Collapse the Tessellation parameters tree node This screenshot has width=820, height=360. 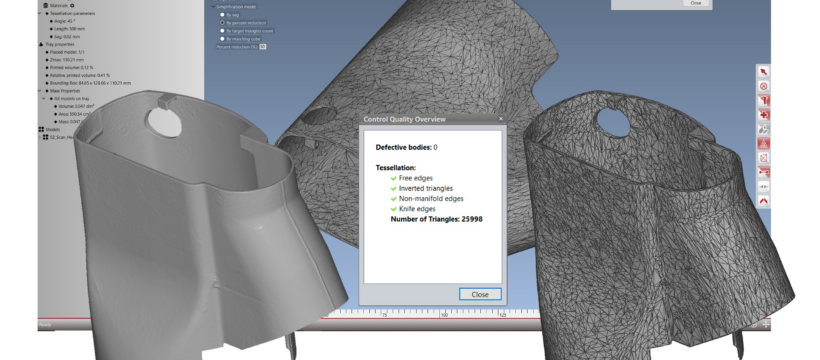[41, 14]
